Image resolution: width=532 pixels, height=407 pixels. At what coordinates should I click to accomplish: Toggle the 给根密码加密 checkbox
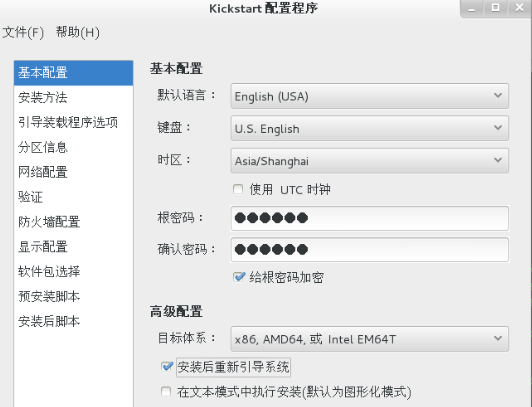[x=239, y=277]
